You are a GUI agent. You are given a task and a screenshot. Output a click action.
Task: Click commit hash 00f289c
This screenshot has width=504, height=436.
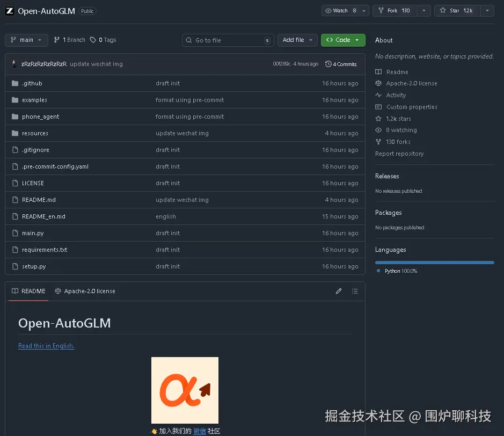(282, 64)
